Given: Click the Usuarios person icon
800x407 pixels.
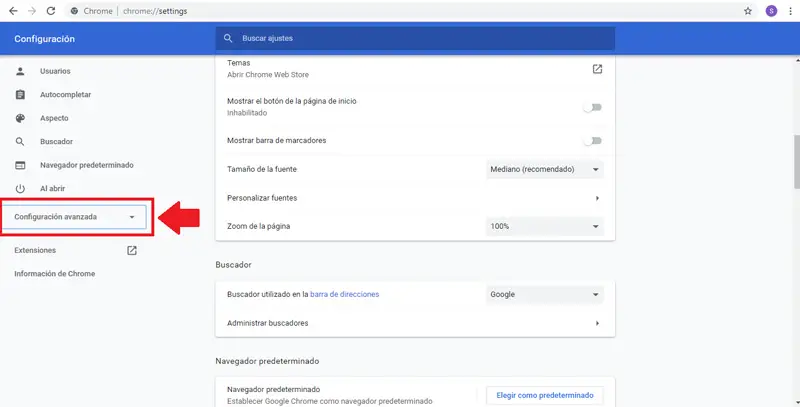Looking at the screenshot, I should [20, 71].
